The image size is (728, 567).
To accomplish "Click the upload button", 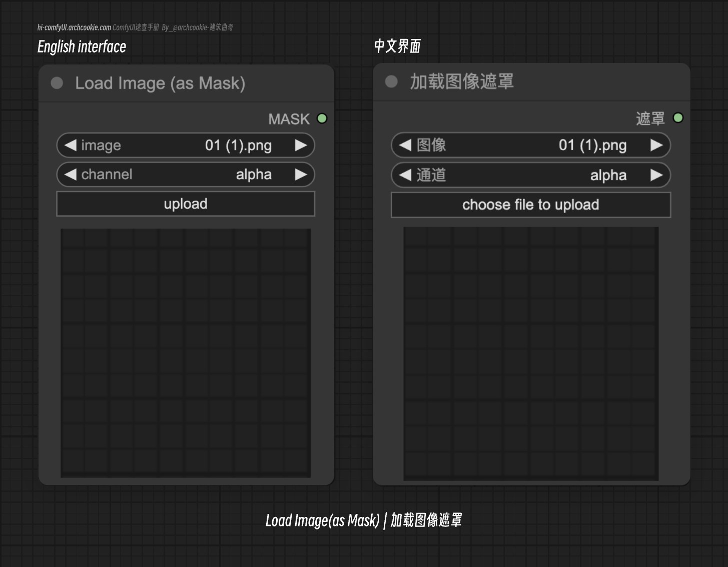I will coord(186,204).
